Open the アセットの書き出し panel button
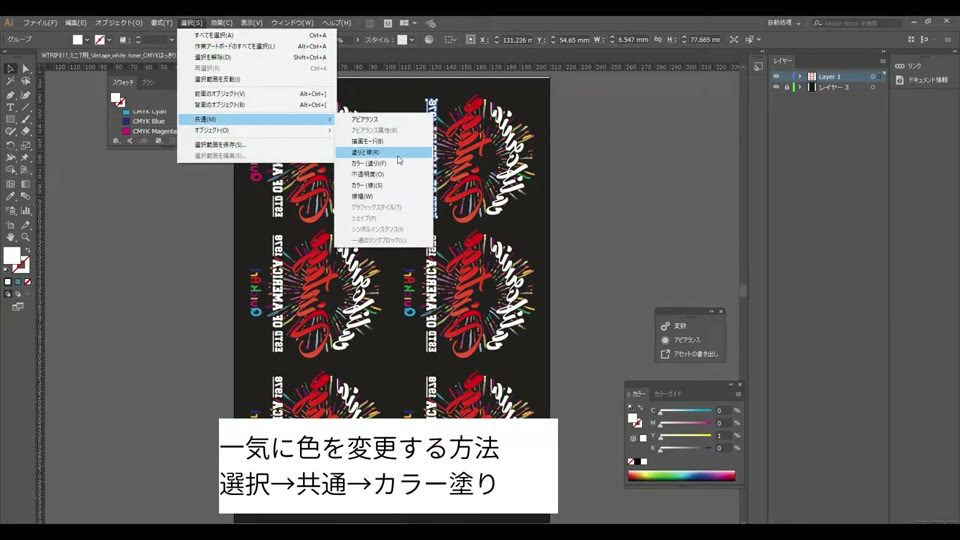Screen dimensions: 960x540 (690, 354)
